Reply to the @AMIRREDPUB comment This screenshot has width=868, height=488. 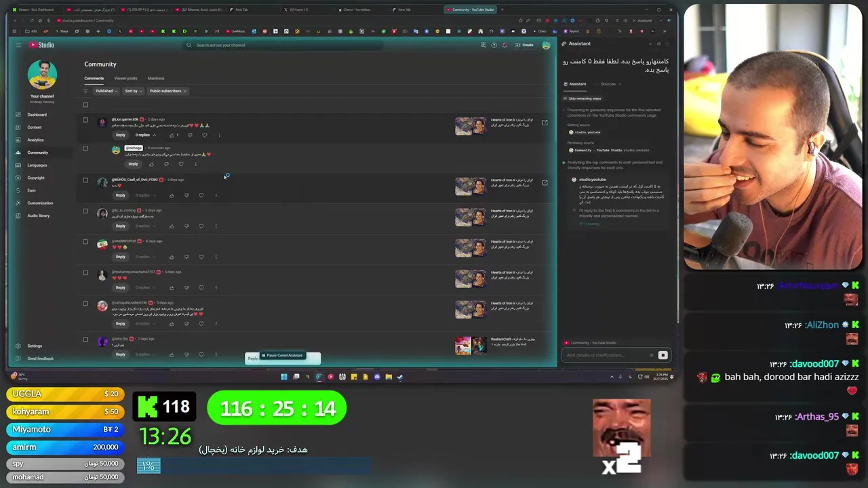121,257
